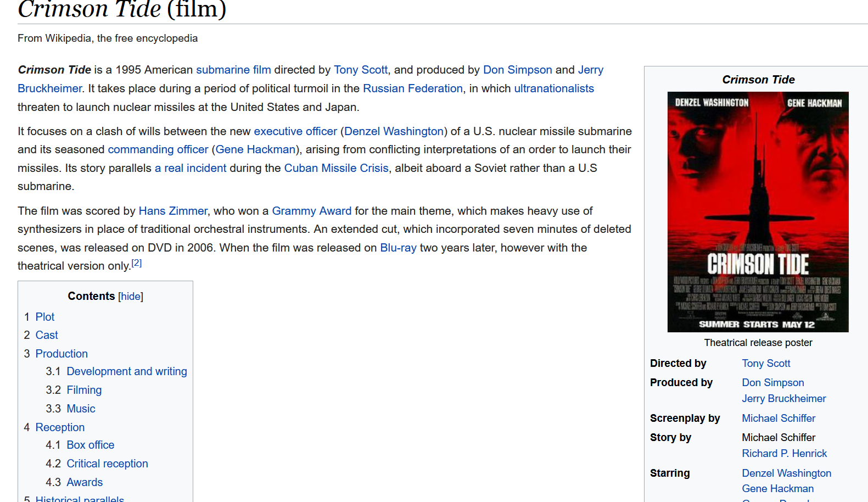
Task: Go to Critical reception subsection
Action: coord(107,464)
